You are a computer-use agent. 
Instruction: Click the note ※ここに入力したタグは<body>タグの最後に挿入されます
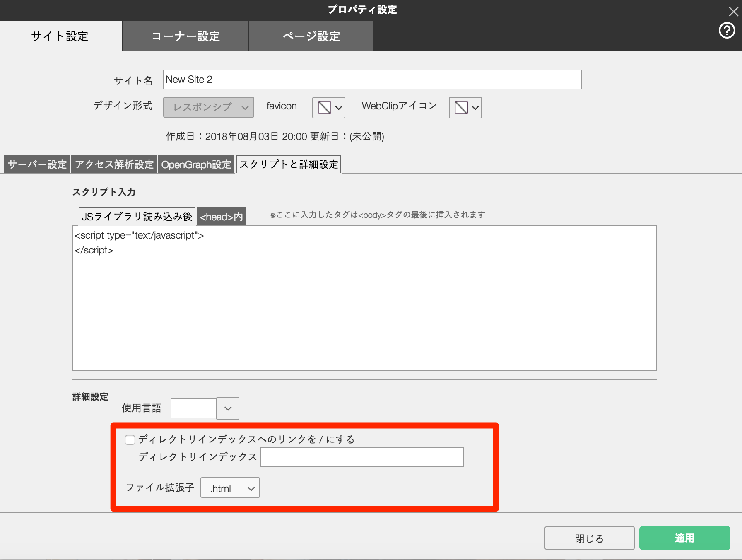coord(378,215)
